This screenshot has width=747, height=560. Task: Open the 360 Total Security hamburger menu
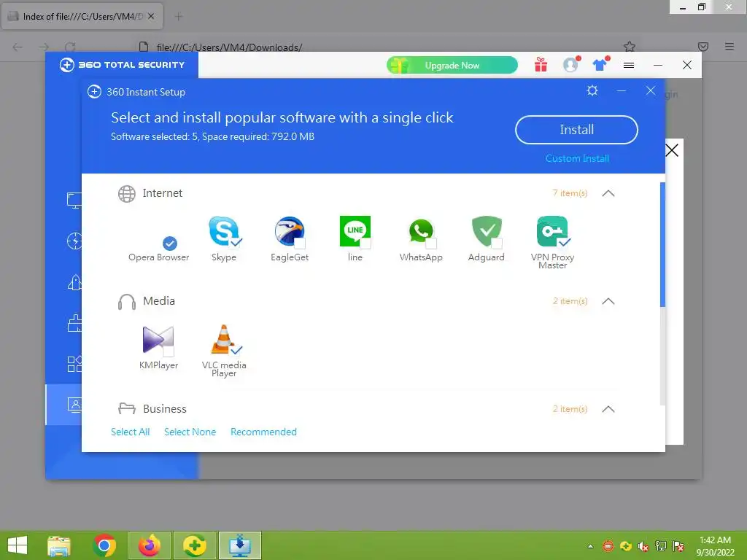(629, 65)
